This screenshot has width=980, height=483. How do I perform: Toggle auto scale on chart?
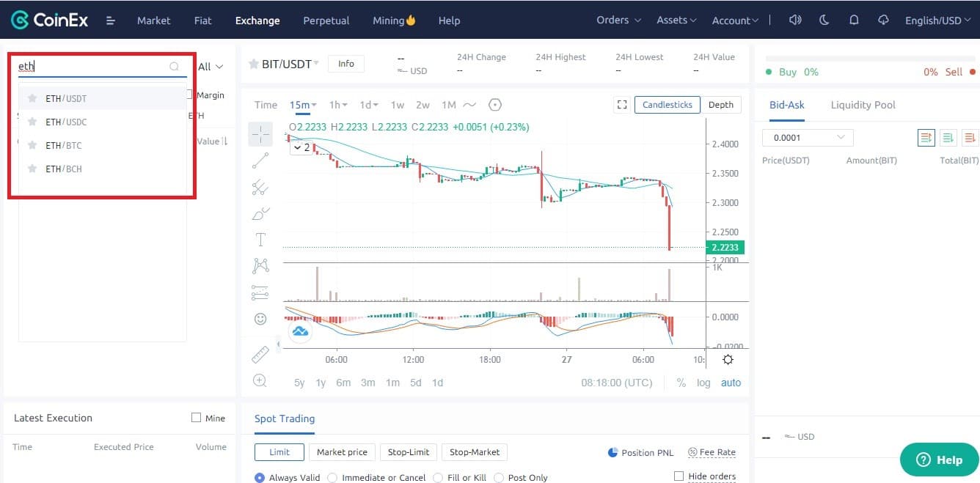point(731,383)
